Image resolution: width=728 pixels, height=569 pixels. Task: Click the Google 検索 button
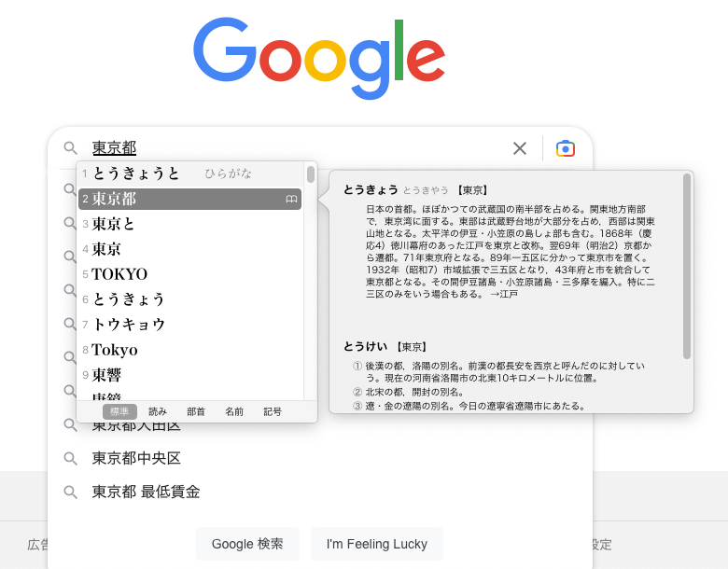tap(247, 544)
